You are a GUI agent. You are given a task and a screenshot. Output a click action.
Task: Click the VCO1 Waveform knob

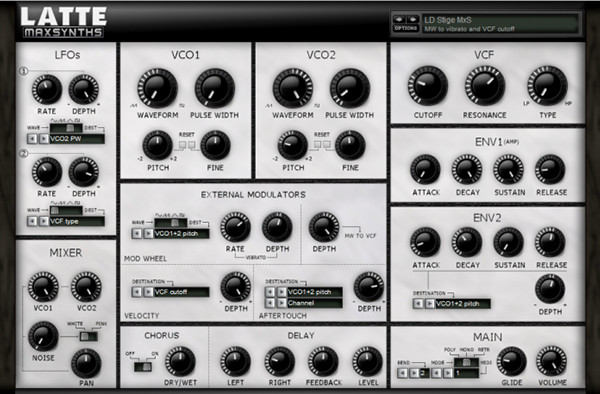157,88
